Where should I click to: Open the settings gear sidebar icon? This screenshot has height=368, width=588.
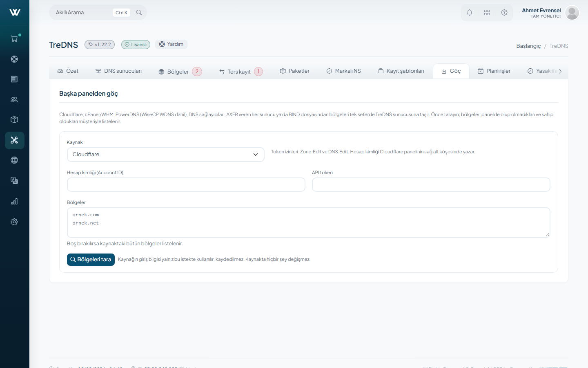tap(14, 222)
